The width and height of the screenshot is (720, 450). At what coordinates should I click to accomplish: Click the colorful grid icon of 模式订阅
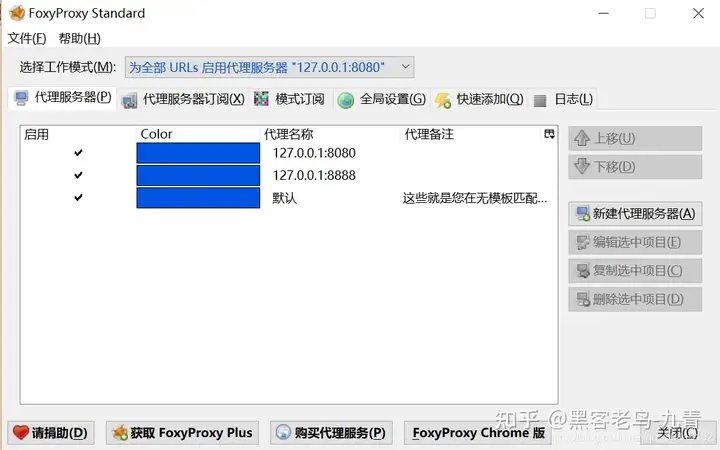[261, 99]
